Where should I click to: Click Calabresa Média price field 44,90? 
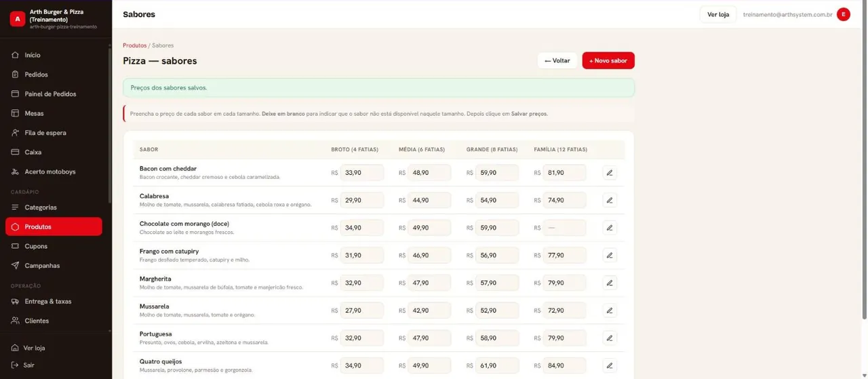point(429,200)
